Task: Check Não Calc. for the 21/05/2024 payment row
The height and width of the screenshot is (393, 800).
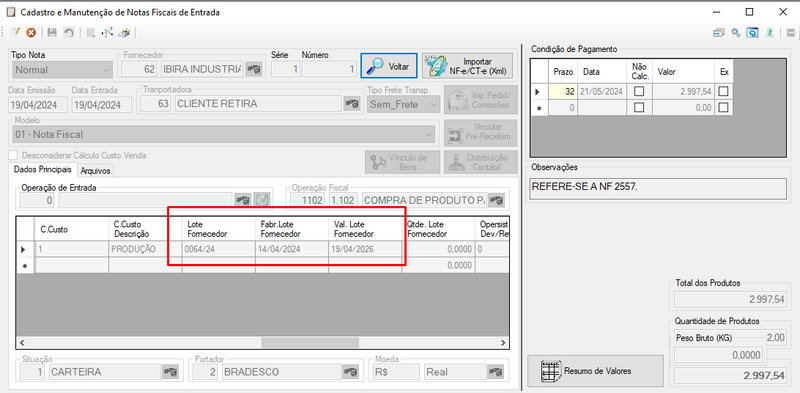Action: click(x=639, y=92)
